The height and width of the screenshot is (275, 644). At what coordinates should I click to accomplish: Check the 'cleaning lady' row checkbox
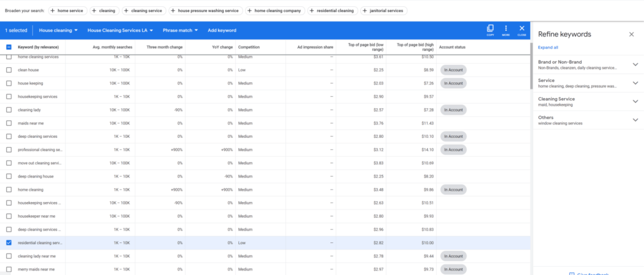tap(9, 109)
